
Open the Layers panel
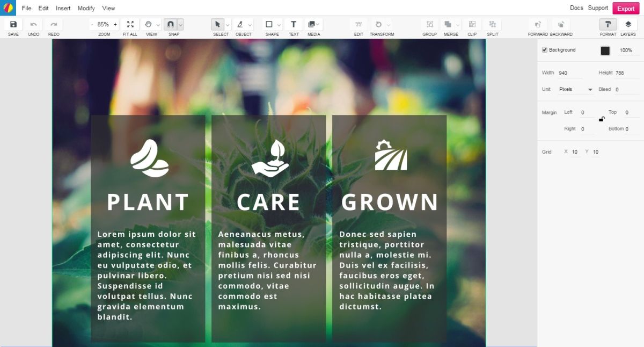(x=628, y=24)
